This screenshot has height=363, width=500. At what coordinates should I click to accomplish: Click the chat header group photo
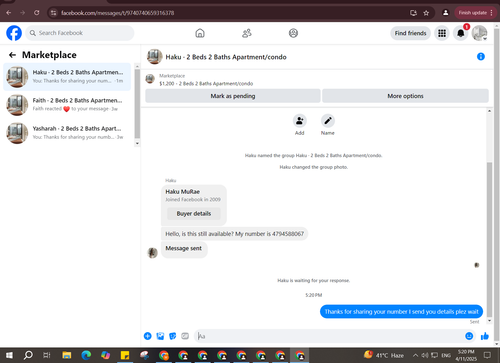pyautogui.click(x=154, y=57)
